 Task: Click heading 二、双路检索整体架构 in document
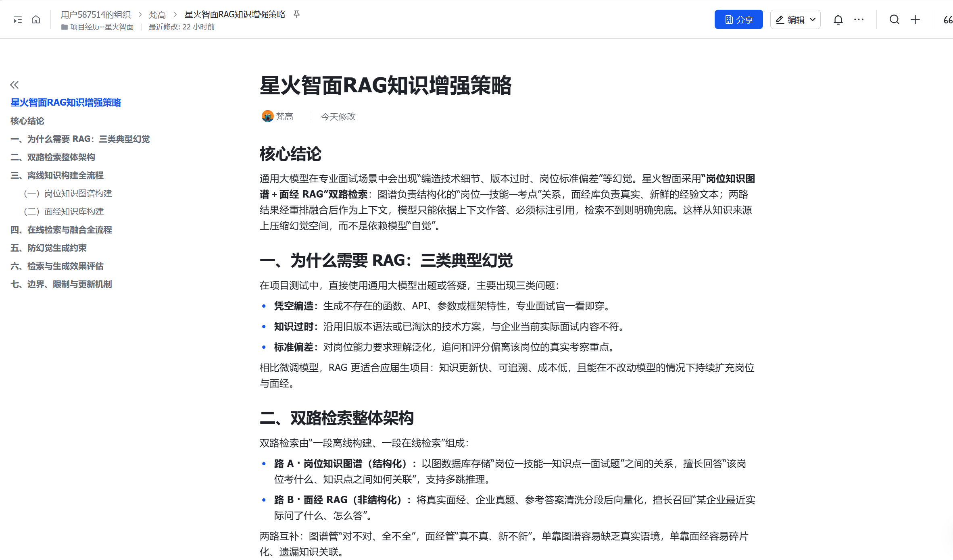pos(337,418)
